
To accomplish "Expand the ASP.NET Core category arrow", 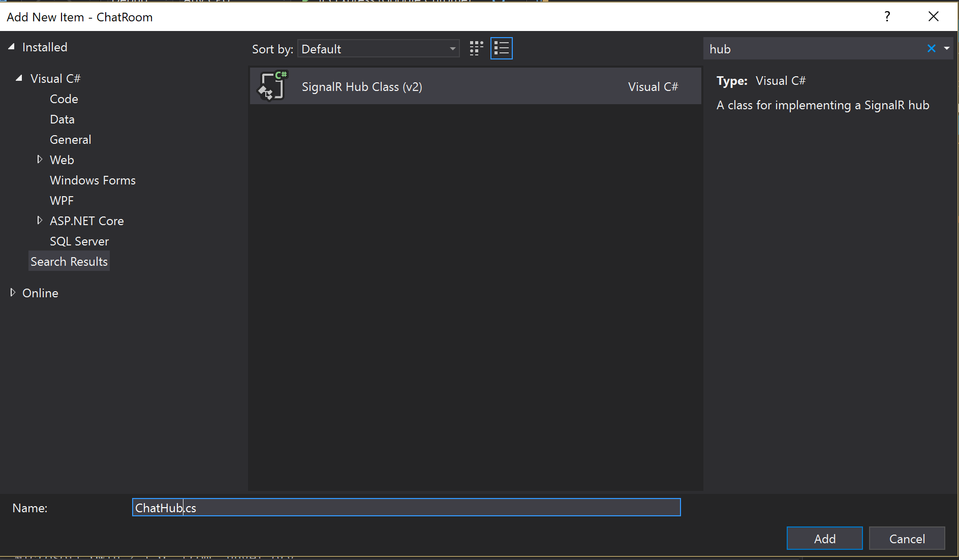I will (40, 221).
